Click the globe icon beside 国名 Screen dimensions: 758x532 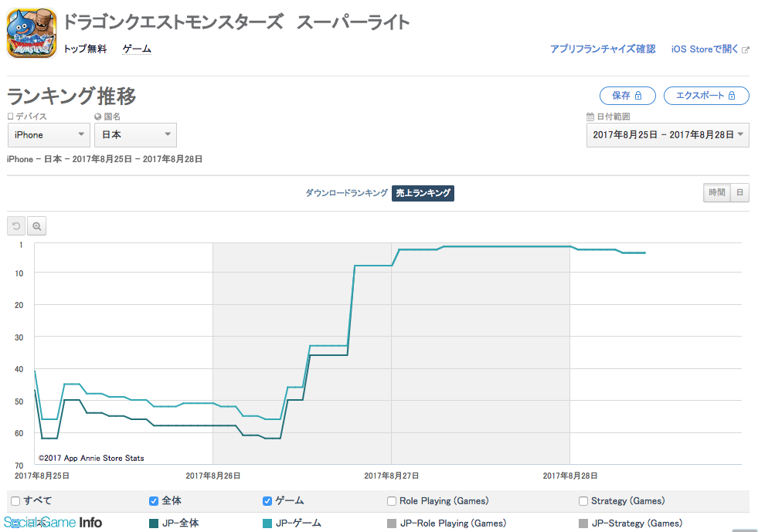coord(97,117)
